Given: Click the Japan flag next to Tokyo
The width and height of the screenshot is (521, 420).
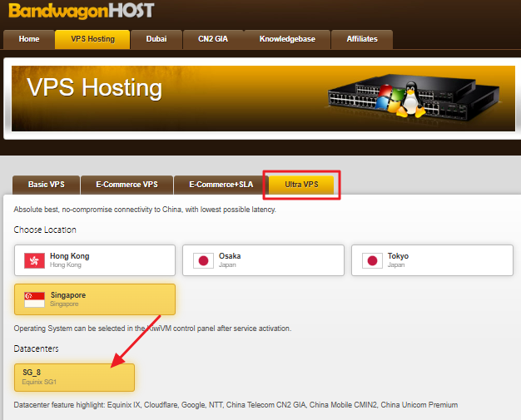Looking at the screenshot, I should tap(372, 260).
